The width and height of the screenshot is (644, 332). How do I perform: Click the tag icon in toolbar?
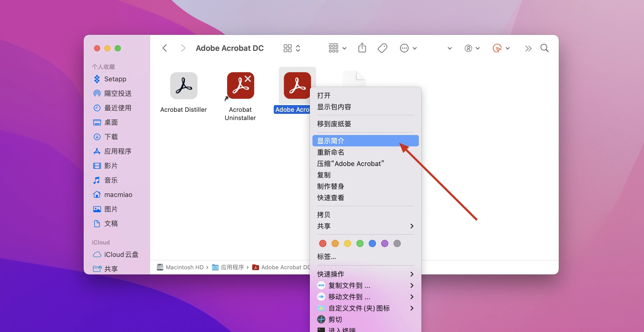pyautogui.click(x=382, y=48)
